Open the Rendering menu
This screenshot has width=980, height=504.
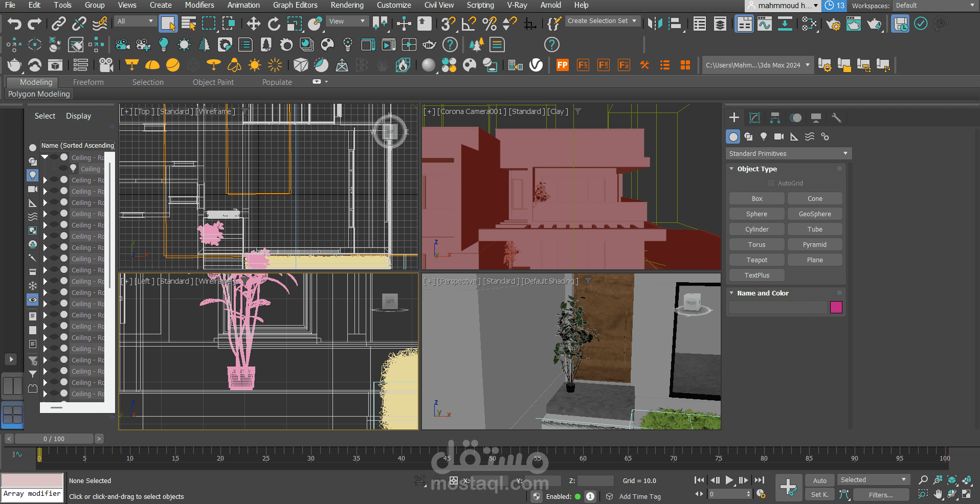[x=347, y=5]
